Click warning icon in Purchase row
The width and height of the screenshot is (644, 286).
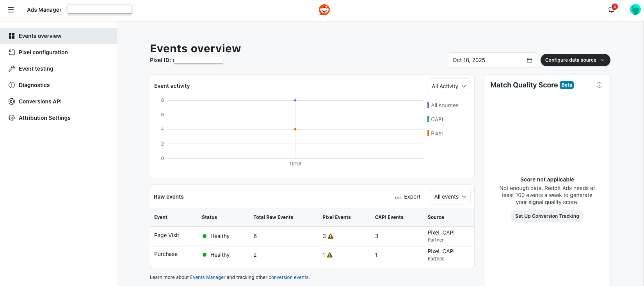pos(330,255)
